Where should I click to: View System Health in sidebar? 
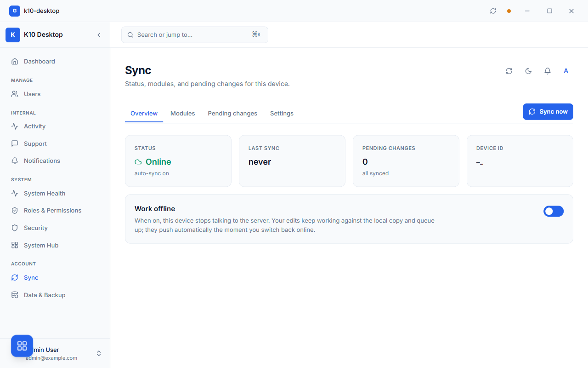coord(55,193)
